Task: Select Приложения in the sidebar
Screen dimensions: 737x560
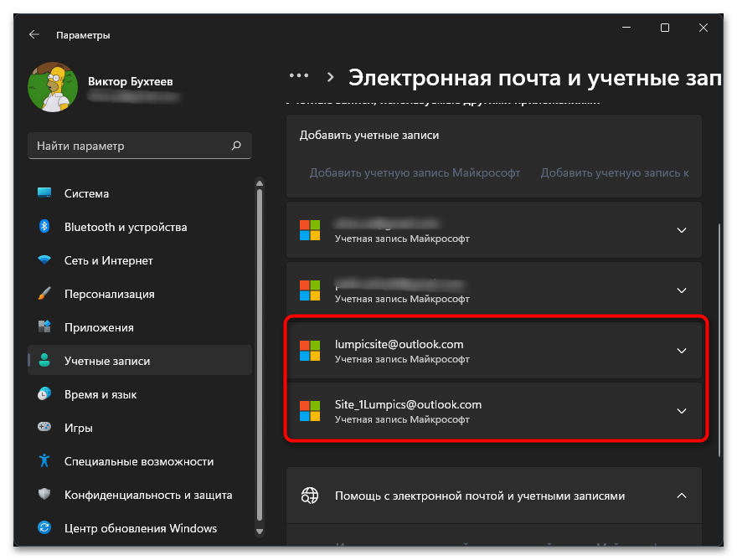Action: [x=140, y=327]
